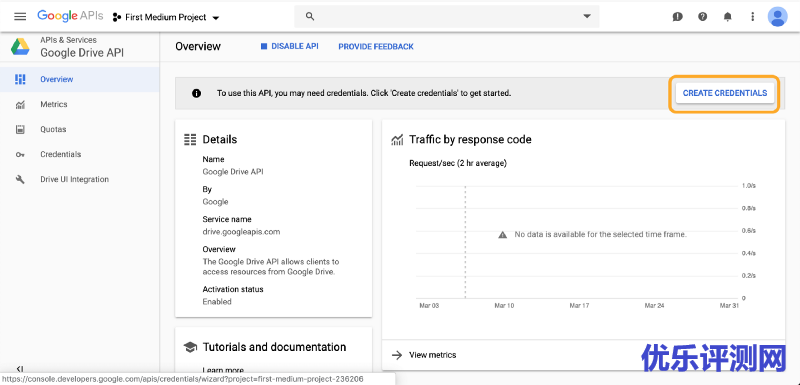This screenshot has height=385, width=800.
Task: Click the Tutorials graduation cap icon
Action: pos(190,347)
